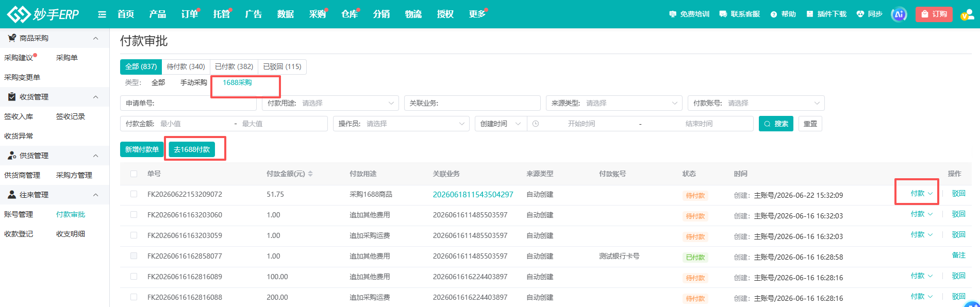Click the user avatar icon

click(x=967, y=14)
